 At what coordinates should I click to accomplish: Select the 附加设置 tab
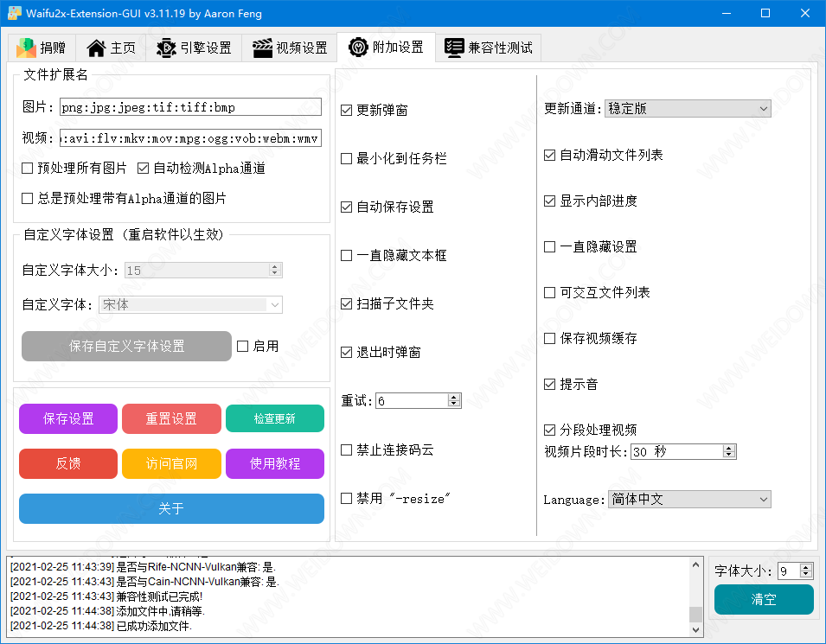[386, 47]
